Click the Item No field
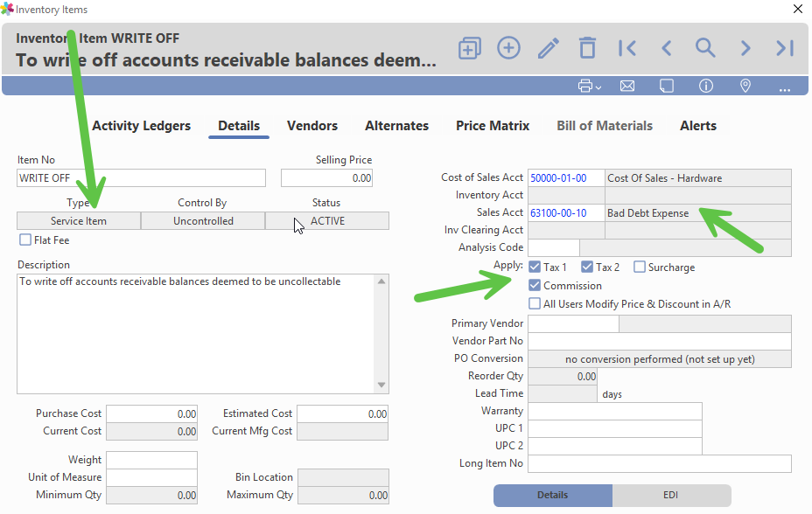Screen dimensions: 812x514 pos(141,177)
